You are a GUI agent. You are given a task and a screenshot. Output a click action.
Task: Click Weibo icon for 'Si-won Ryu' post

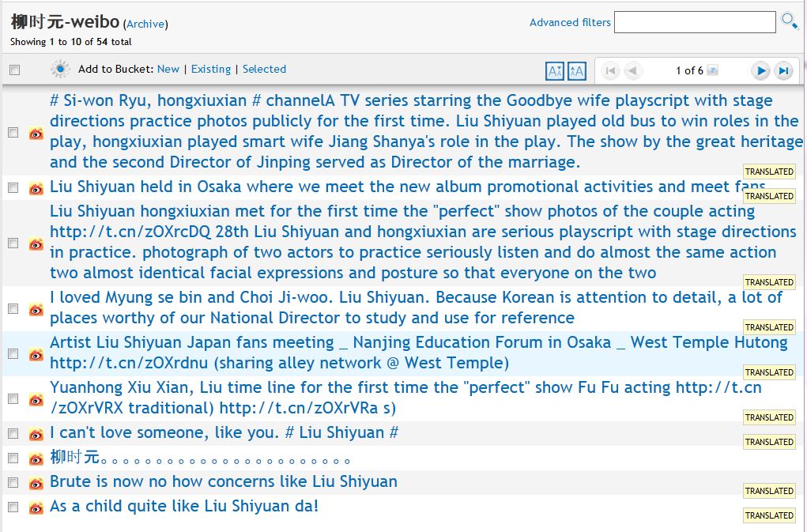36,134
